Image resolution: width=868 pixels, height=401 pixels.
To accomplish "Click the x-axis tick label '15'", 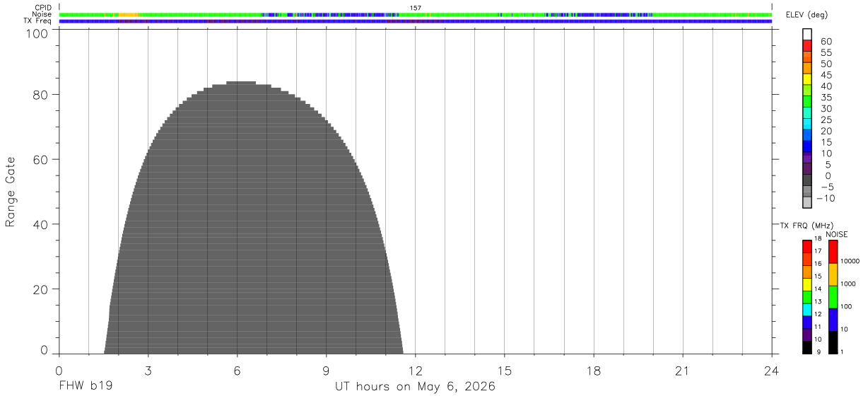I will point(505,370).
